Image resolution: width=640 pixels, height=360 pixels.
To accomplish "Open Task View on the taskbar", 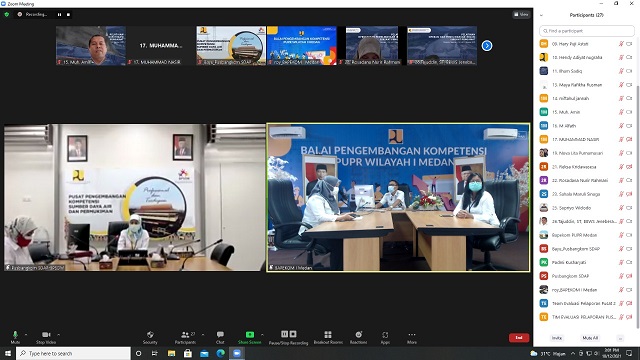I will coord(155,353).
